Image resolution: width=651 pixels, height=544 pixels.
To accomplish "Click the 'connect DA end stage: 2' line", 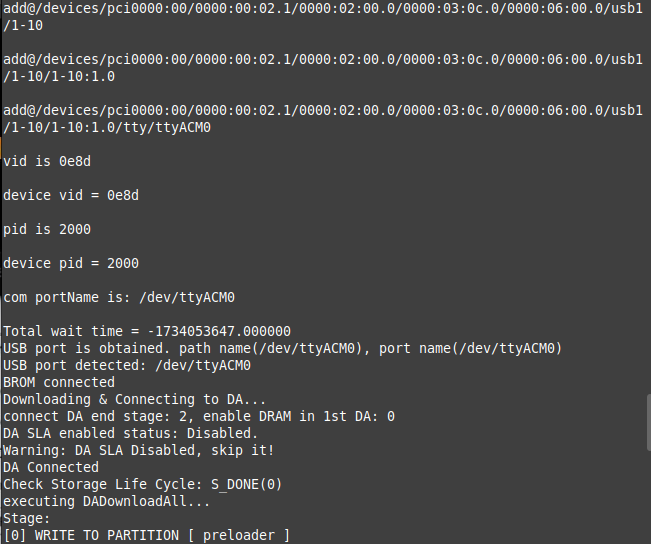I will pyautogui.click(x=199, y=417).
